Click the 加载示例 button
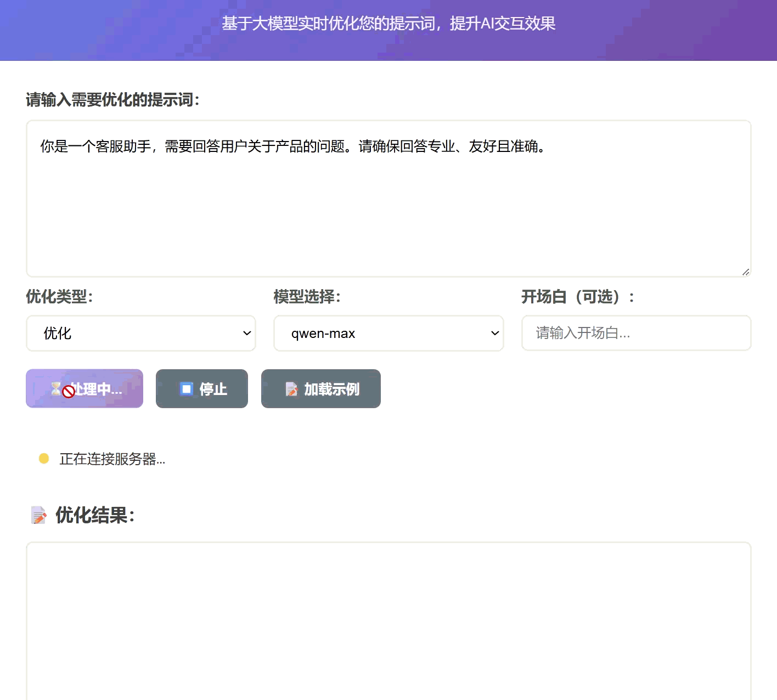The width and height of the screenshot is (777, 700). click(321, 388)
